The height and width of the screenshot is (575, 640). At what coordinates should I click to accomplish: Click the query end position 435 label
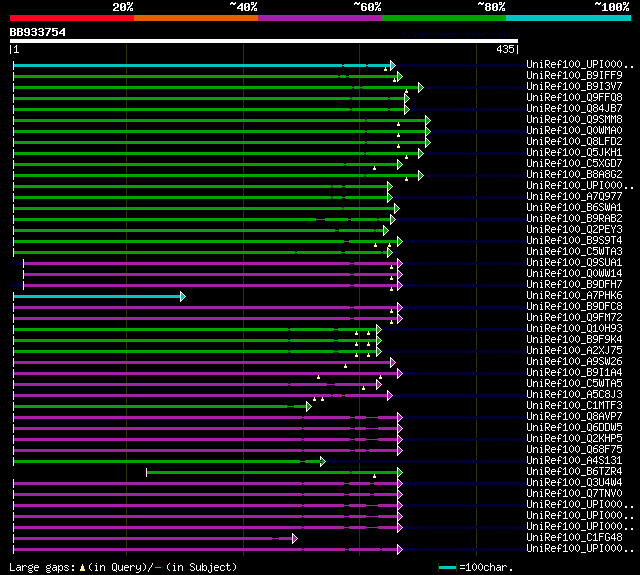click(x=505, y=49)
